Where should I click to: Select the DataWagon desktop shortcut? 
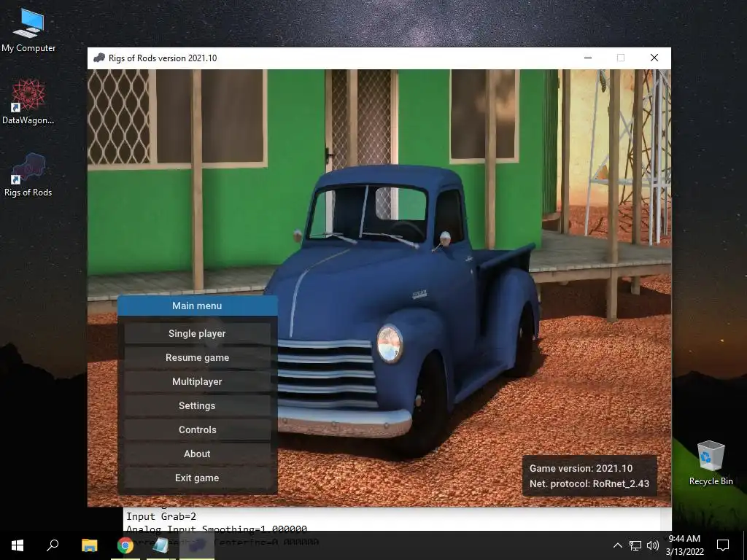pos(28,102)
